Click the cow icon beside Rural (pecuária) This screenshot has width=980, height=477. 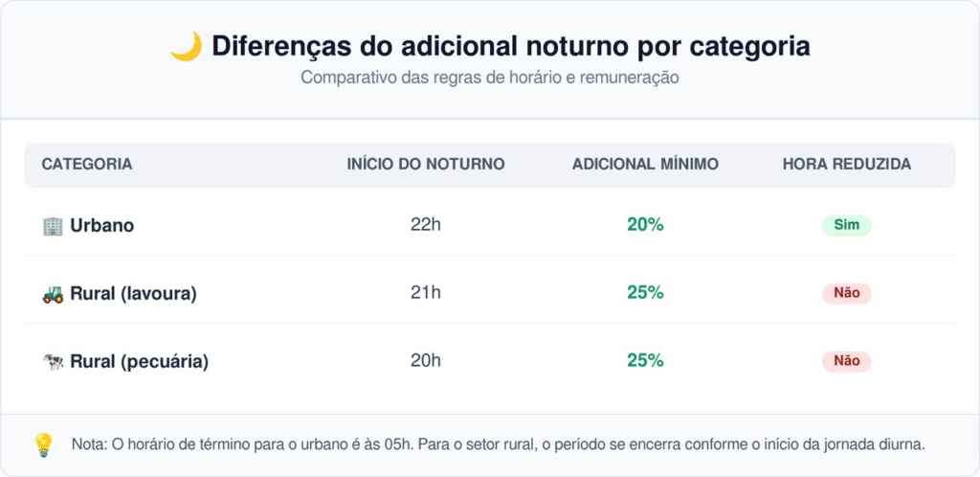click(53, 361)
